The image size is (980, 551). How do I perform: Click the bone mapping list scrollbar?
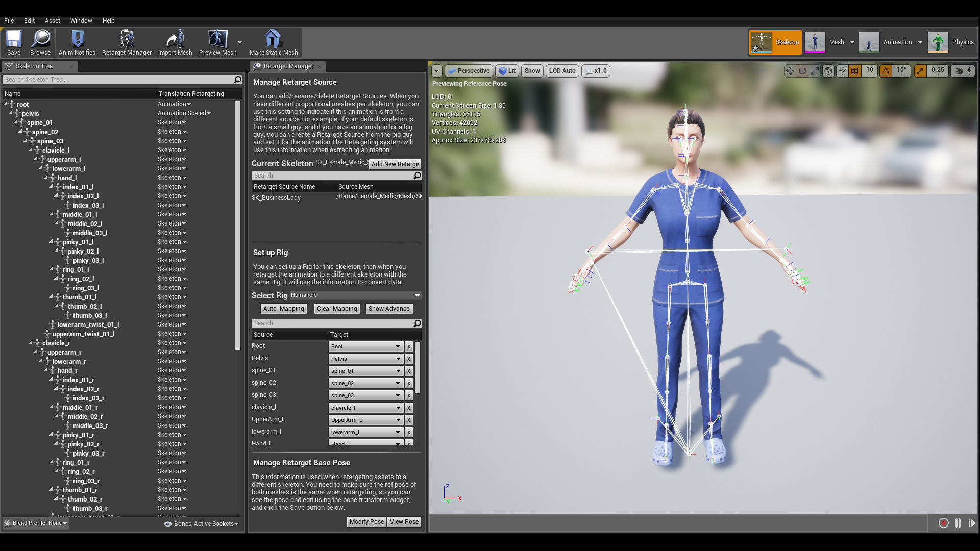click(x=418, y=367)
